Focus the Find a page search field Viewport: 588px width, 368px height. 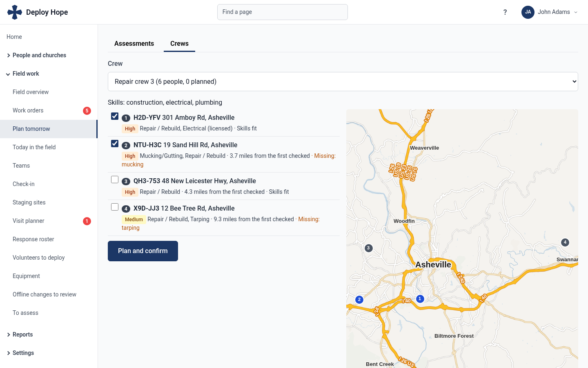pyautogui.click(x=283, y=12)
